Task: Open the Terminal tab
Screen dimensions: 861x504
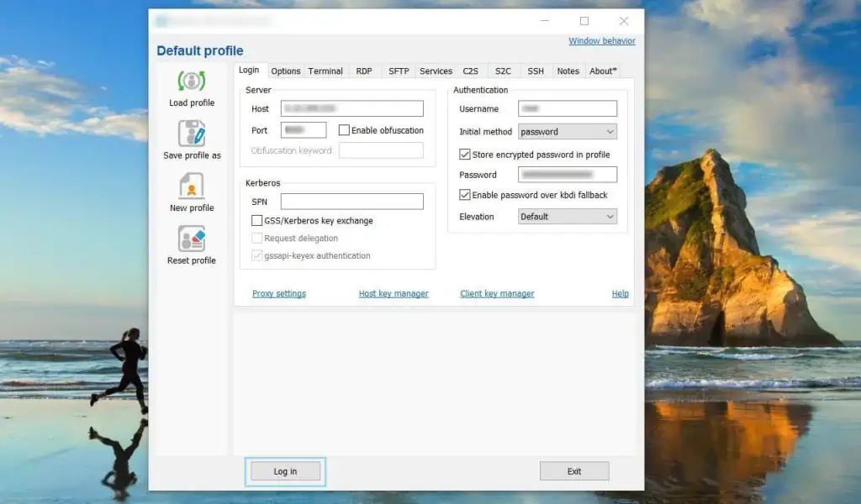Action: pyautogui.click(x=325, y=71)
